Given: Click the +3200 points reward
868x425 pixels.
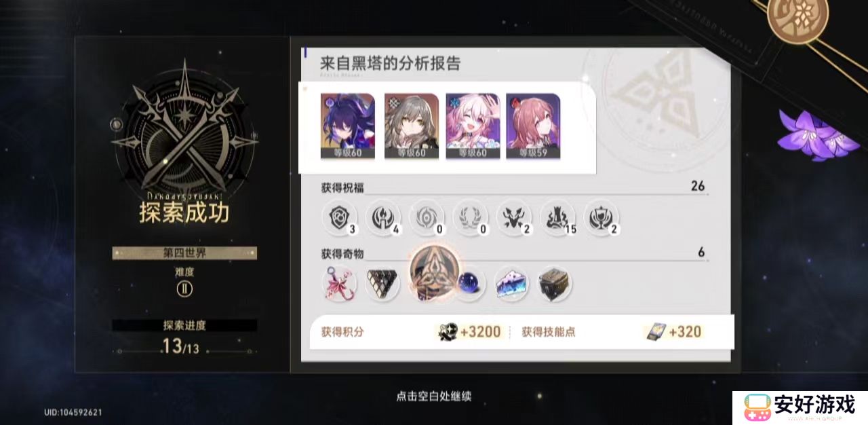Looking at the screenshot, I should (x=471, y=332).
